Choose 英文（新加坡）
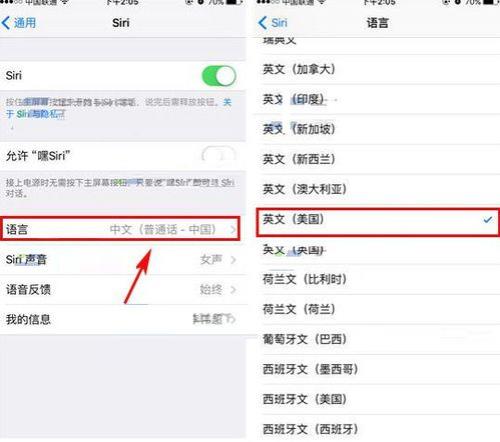The image size is (500, 442). click(x=378, y=130)
